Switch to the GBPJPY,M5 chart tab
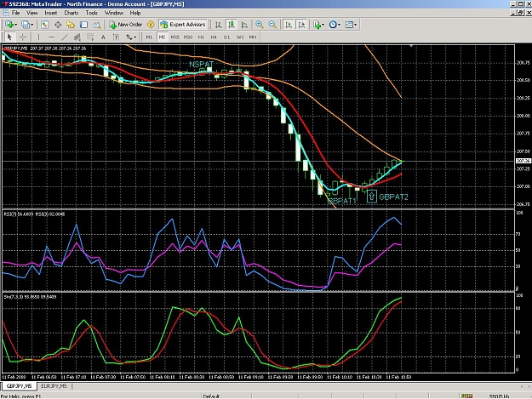Image resolution: width=532 pixels, height=399 pixels. click(x=19, y=386)
